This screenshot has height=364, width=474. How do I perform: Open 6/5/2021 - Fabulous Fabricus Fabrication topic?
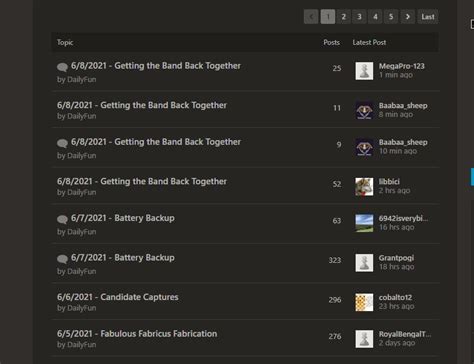coord(137,334)
